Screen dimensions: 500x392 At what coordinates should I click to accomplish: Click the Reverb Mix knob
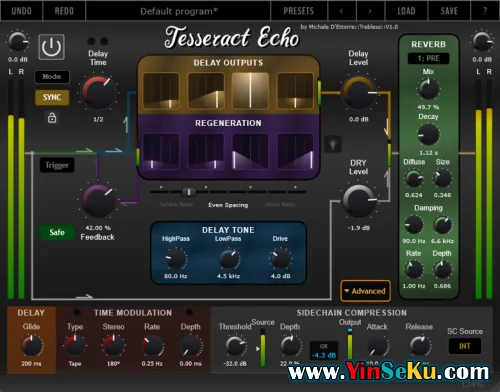click(x=428, y=89)
